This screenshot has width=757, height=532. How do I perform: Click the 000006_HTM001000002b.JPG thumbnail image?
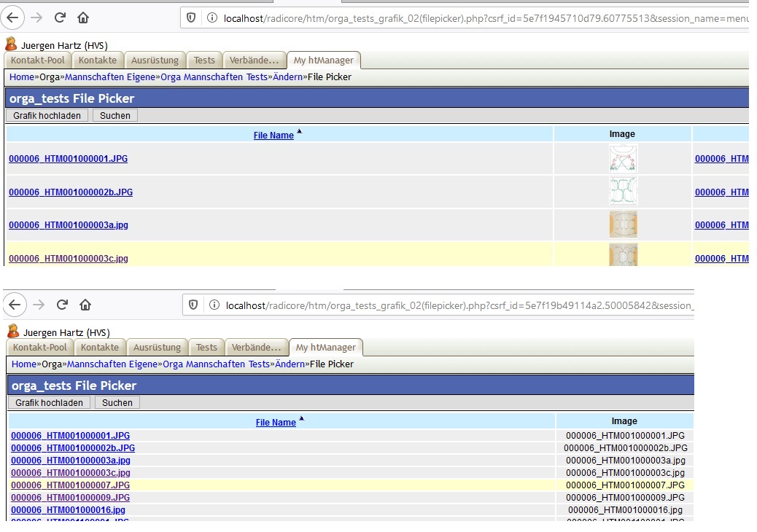pos(623,192)
